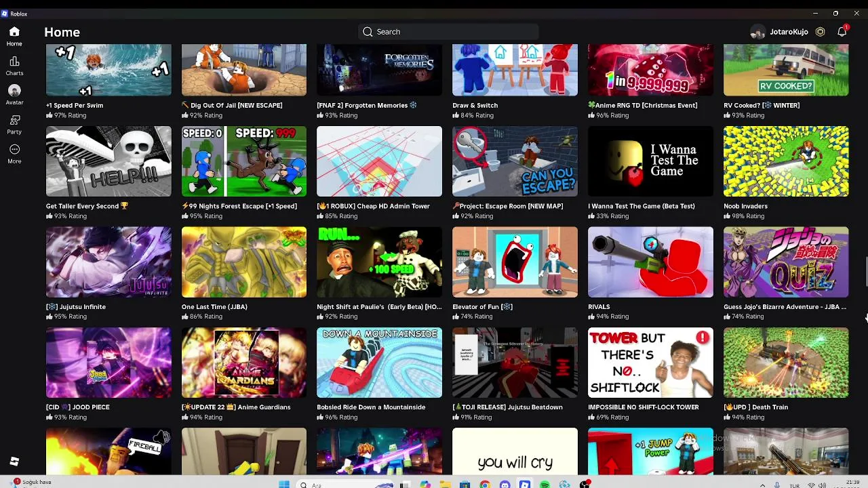Open the Night Shift at Paulie's thumbnail
Image resolution: width=868 pixels, height=488 pixels.
379,262
